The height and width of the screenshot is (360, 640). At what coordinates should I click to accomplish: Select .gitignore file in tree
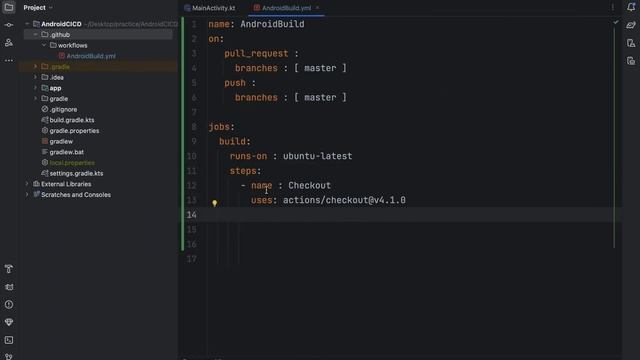pos(63,109)
